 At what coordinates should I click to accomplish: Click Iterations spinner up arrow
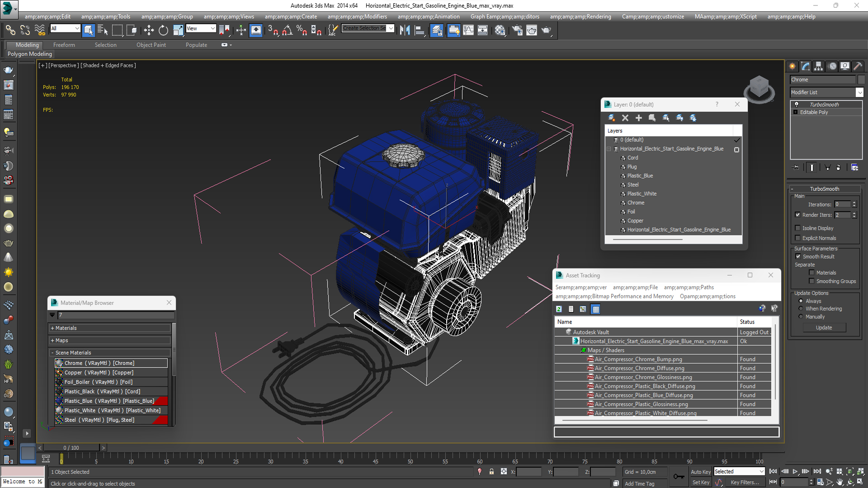tap(854, 202)
